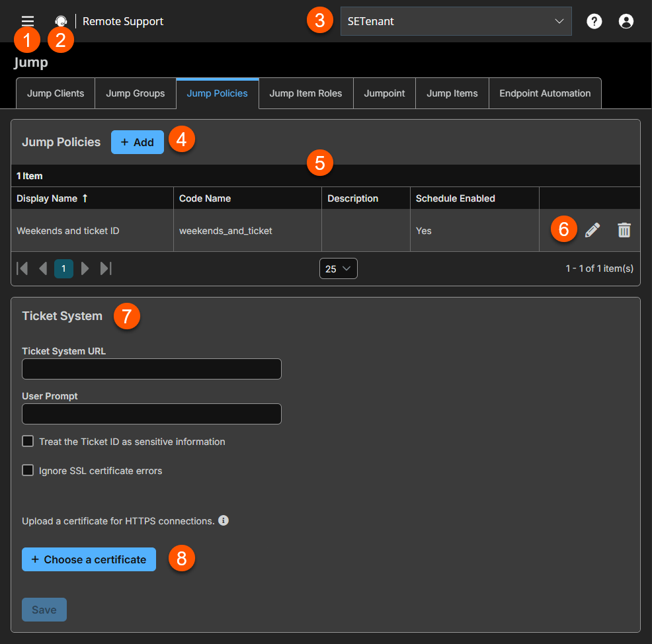
Task: Click the Weekends and ticket ID cell
Action: click(x=93, y=231)
